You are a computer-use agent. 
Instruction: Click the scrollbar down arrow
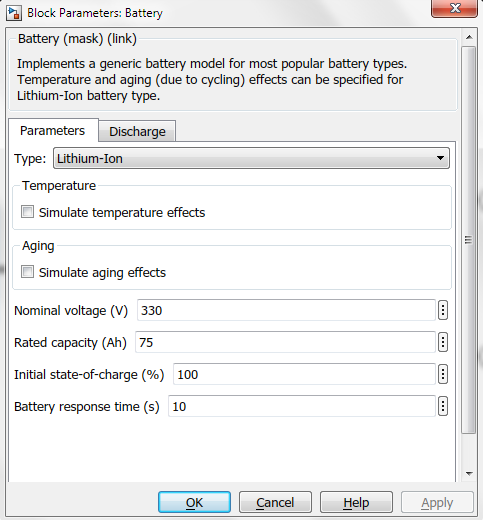pyautogui.click(x=469, y=473)
